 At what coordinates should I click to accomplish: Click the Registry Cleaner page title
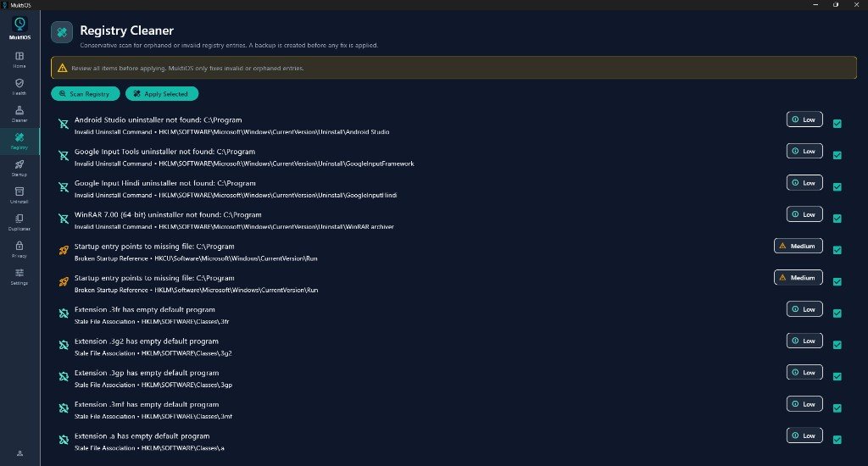[x=127, y=31]
